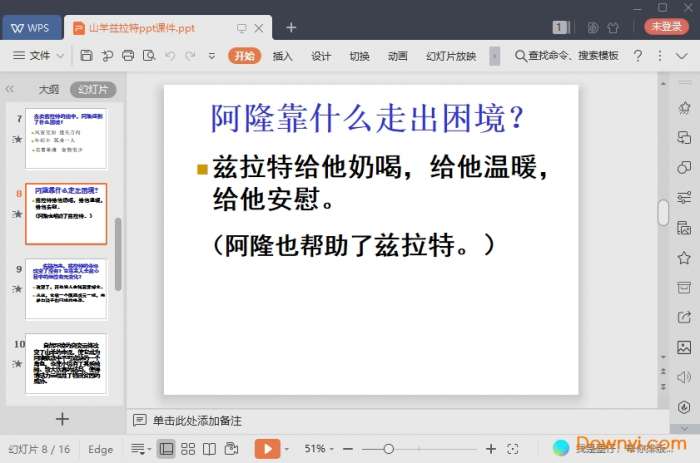This screenshot has height=463, width=700.
Task: Open help with the question mark icon
Action: (x=638, y=56)
